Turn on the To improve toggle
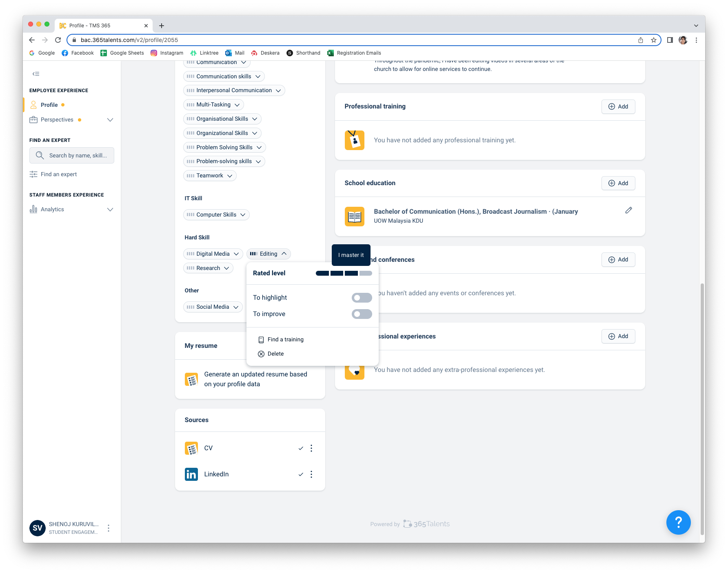The height and width of the screenshot is (573, 728). pos(362,314)
